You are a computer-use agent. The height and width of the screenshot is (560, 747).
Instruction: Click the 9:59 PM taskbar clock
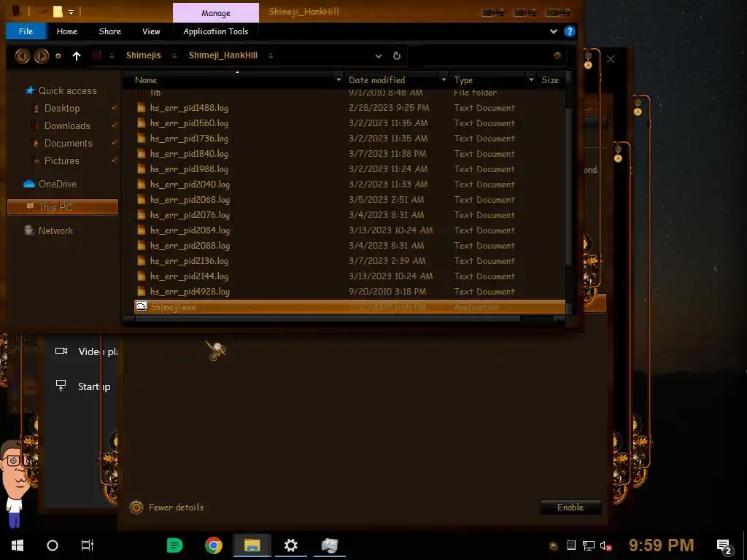(661, 545)
